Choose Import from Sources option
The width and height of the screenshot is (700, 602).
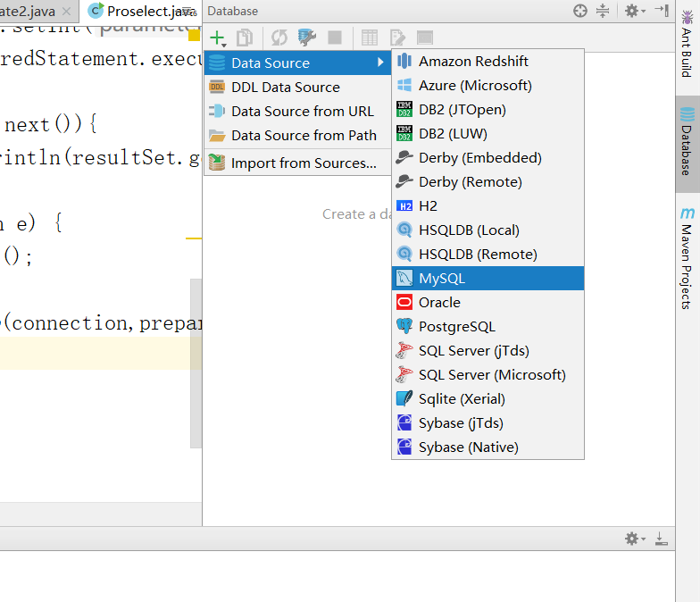(298, 163)
